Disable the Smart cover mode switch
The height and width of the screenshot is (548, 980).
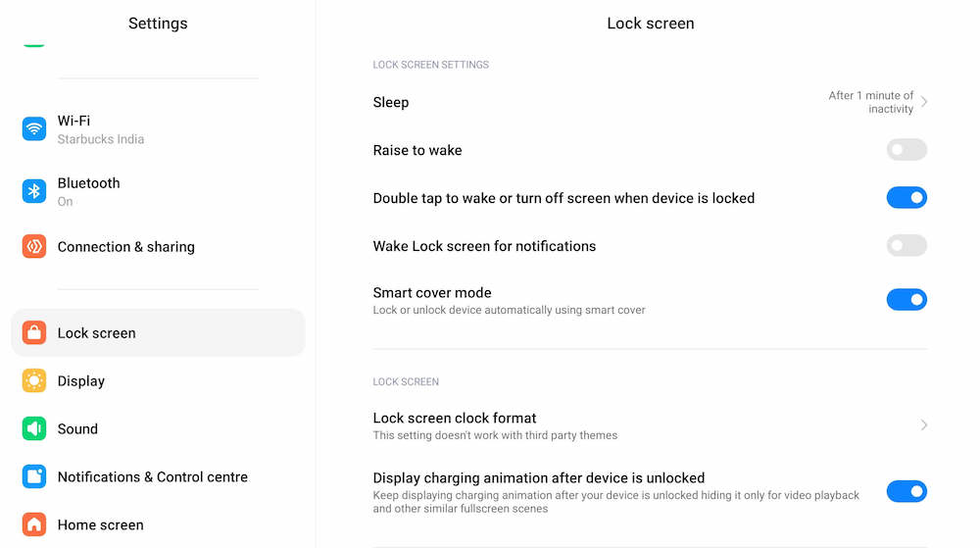(906, 300)
